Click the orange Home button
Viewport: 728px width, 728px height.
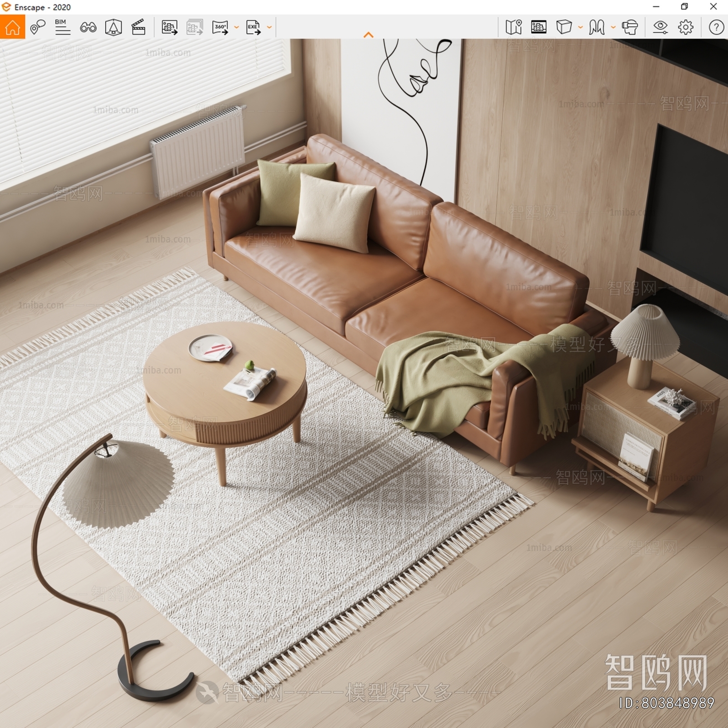[12, 27]
